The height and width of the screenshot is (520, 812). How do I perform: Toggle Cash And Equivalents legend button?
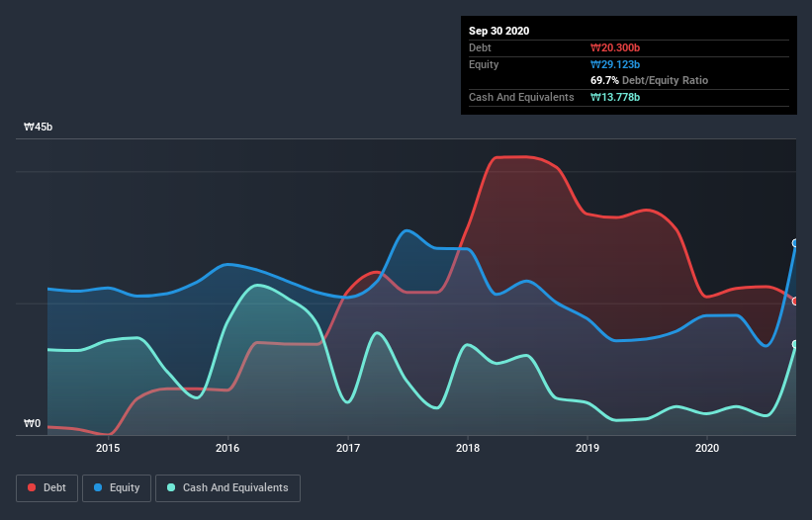point(227,488)
